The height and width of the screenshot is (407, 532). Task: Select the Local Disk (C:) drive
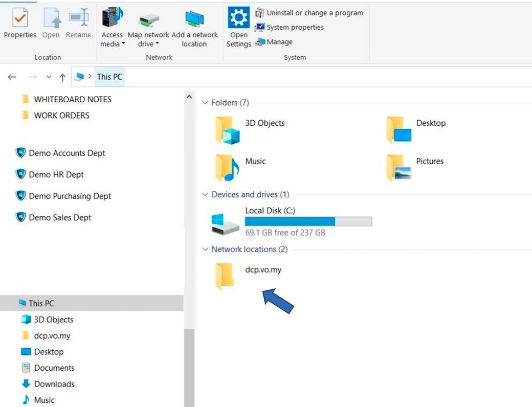270,211
